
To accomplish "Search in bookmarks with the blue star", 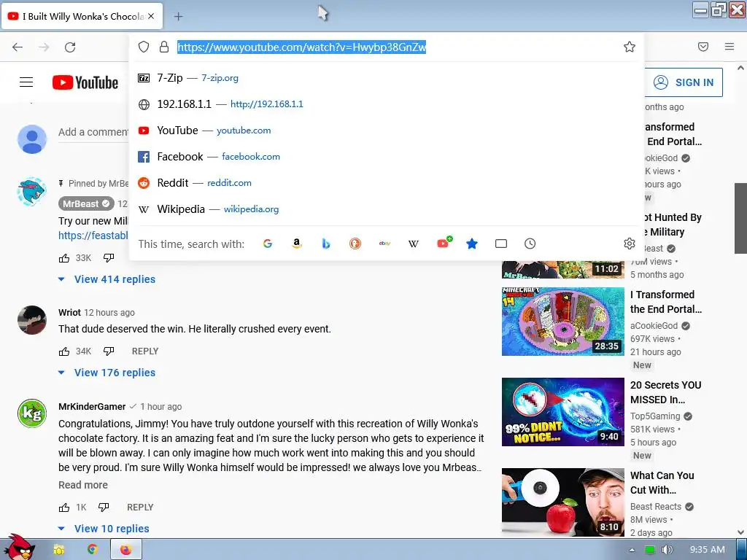I will click(x=472, y=244).
